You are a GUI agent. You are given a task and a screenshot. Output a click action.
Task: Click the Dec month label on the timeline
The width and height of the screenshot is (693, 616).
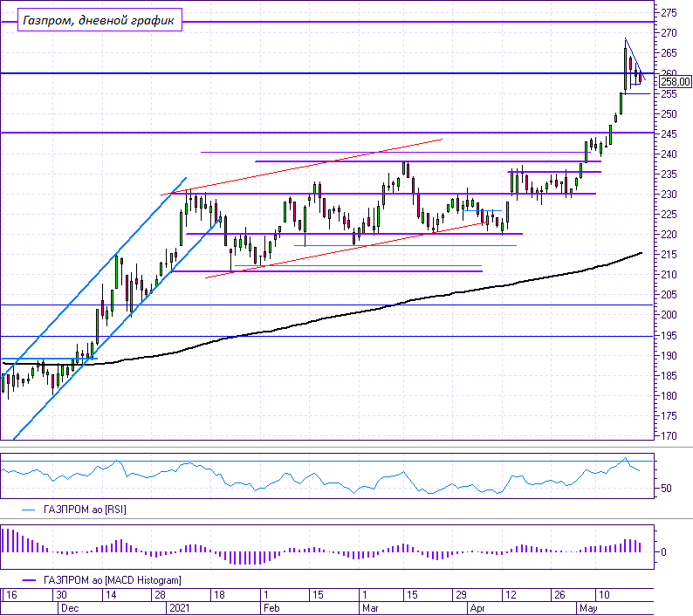tap(70, 608)
